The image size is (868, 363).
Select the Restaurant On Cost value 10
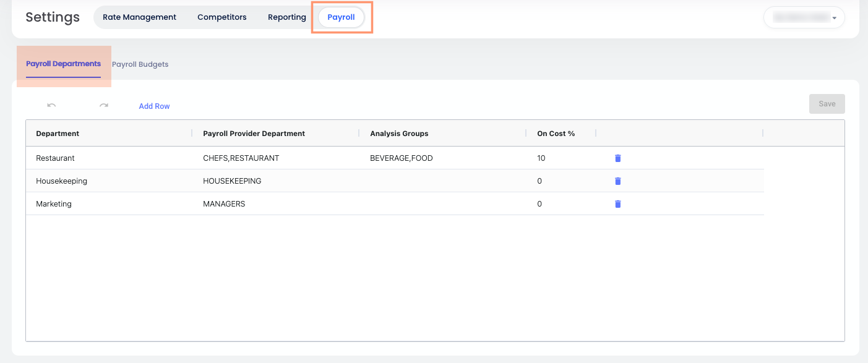[x=541, y=158]
